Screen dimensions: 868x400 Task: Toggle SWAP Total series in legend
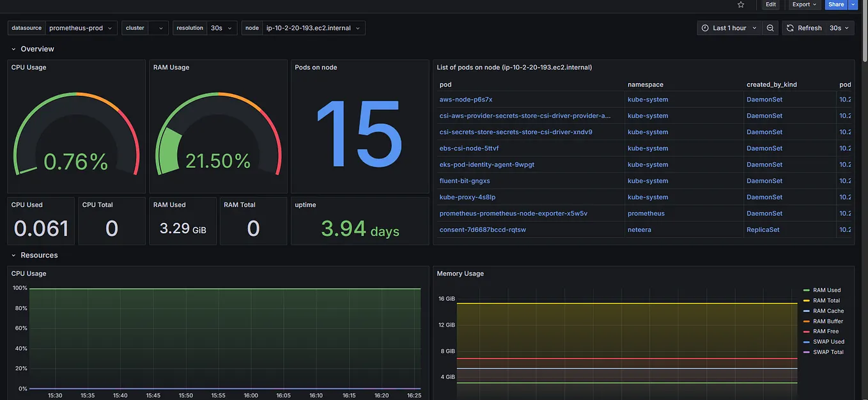tap(828, 352)
